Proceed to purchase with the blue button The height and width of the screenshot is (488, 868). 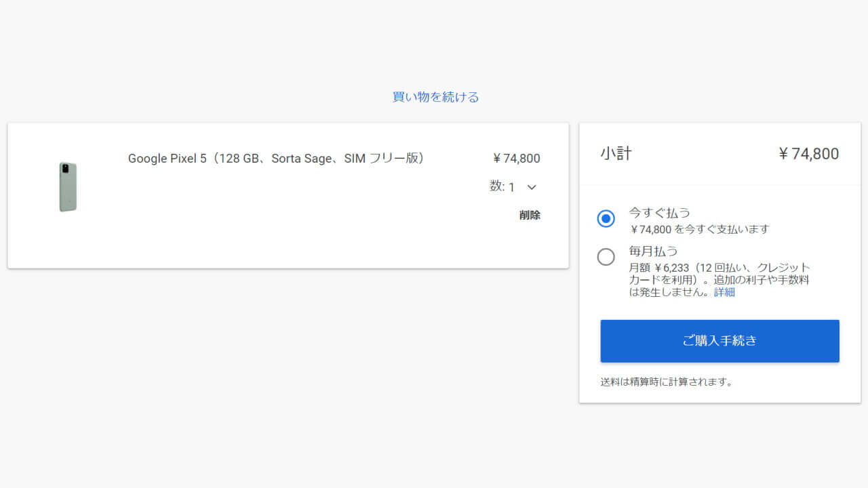719,341
